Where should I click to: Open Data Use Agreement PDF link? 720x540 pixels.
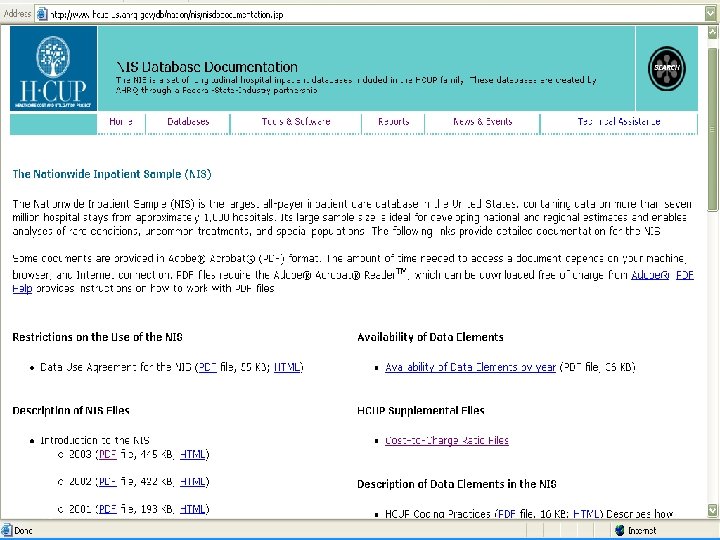coord(207,367)
